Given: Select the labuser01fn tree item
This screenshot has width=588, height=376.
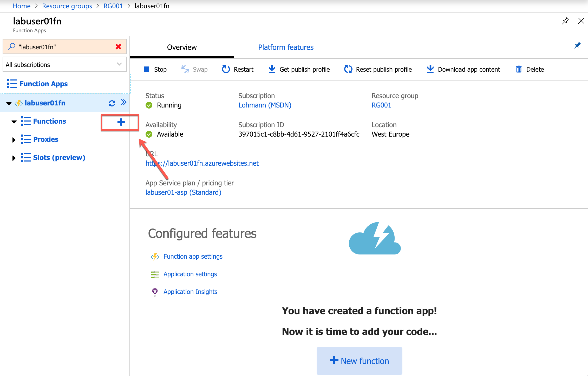Looking at the screenshot, I should (45, 103).
